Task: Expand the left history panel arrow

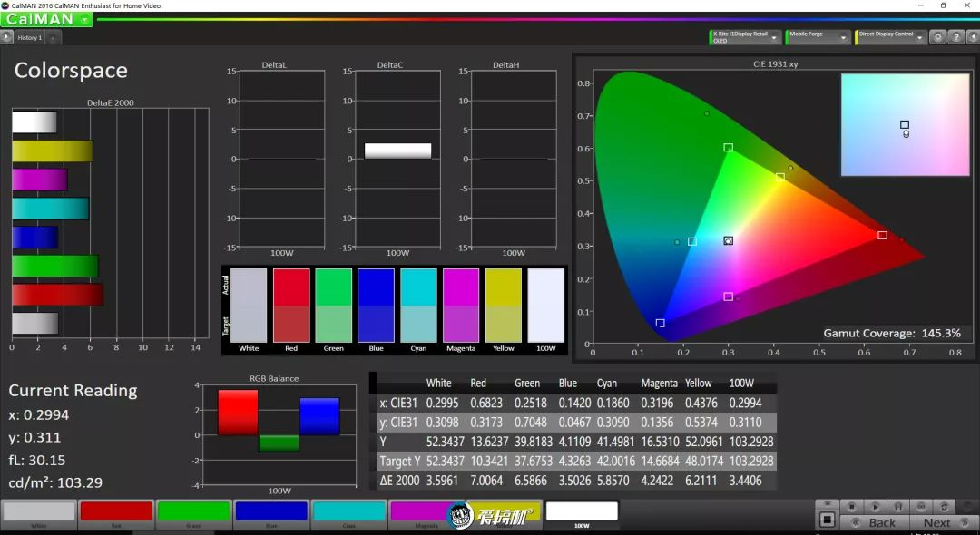Action: tap(6, 37)
